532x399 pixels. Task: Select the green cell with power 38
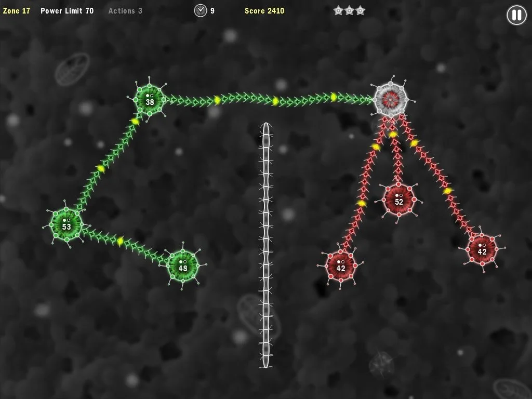pos(150,99)
